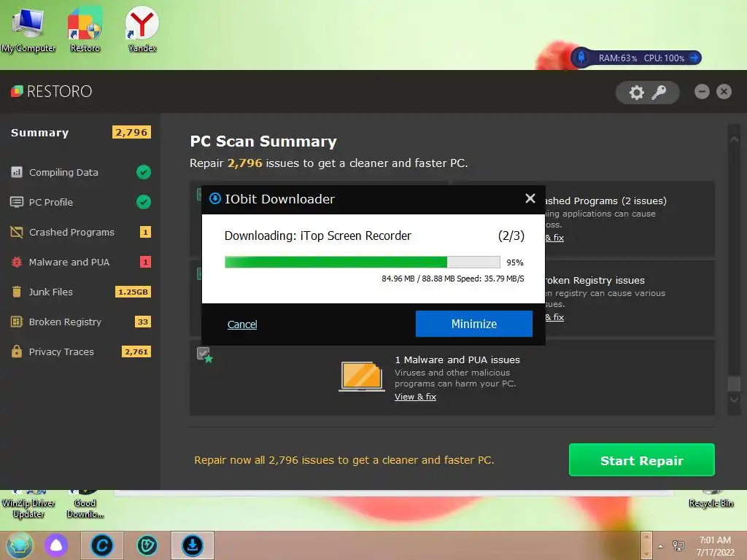The height and width of the screenshot is (560, 747).
Task: Open the Start menu orb
Action: pyautogui.click(x=19, y=545)
